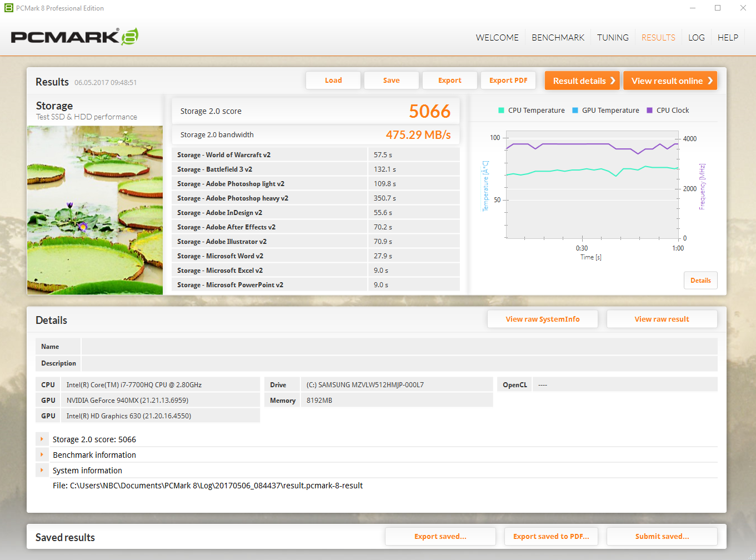Click View result online
The width and height of the screenshot is (756, 560).
670,81
